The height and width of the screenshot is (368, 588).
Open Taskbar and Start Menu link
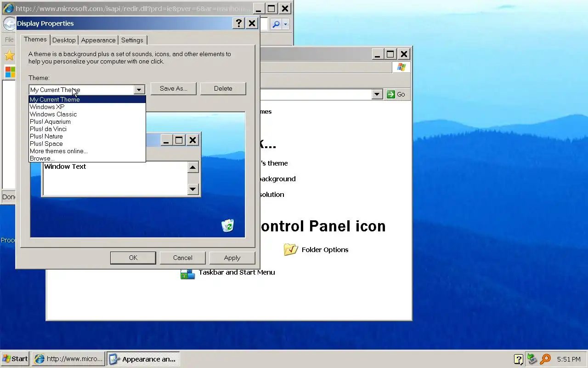pos(237,272)
